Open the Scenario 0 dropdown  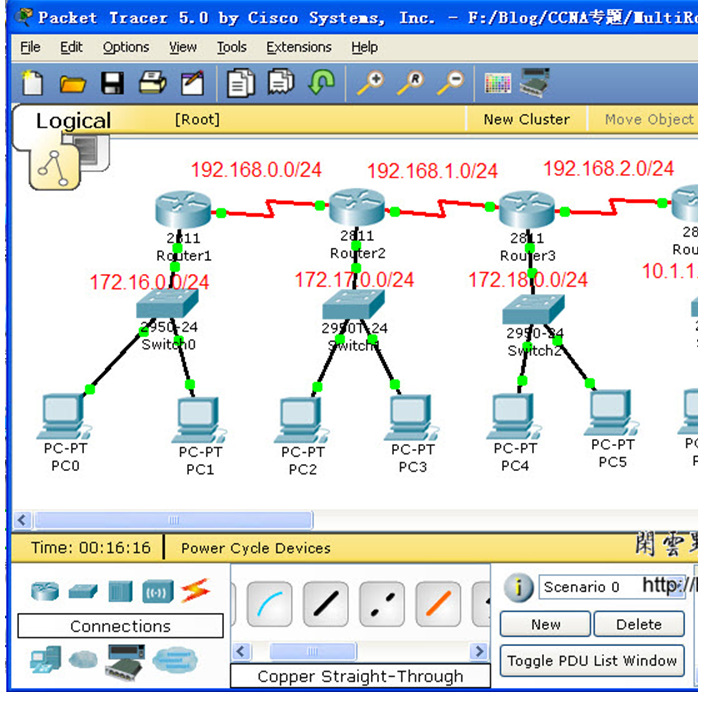point(612,587)
